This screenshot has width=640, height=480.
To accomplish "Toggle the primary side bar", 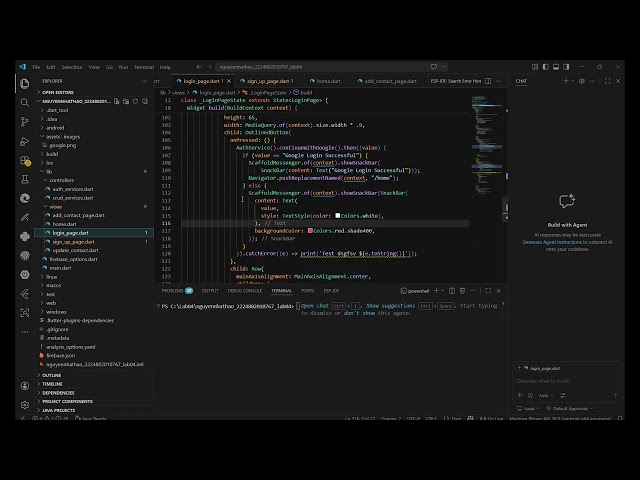I will (x=546, y=67).
